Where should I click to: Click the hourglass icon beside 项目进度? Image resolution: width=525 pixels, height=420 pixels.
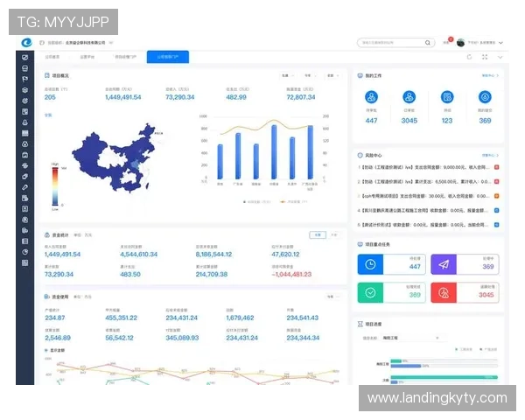pyautogui.click(x=360, y=324)
